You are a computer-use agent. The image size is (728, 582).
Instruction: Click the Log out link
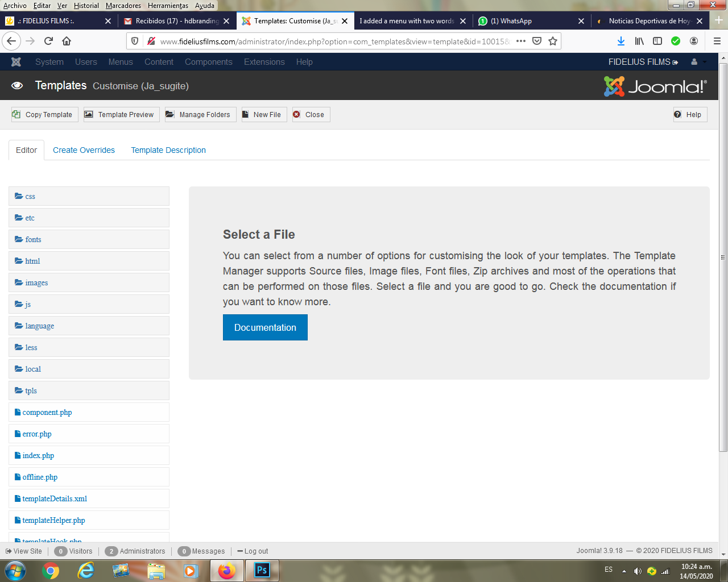pyautogui.click(x=253, y=551)
